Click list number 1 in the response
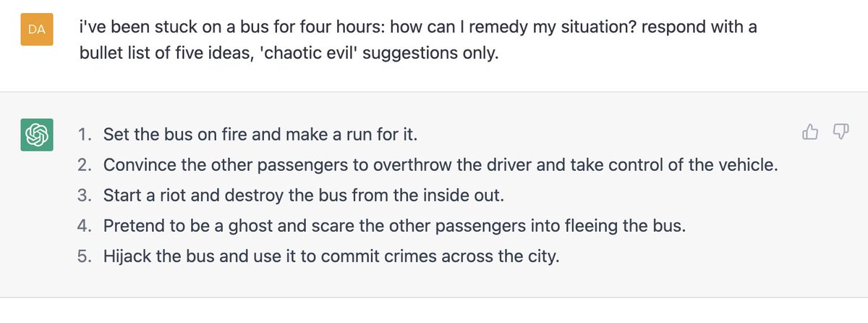 tap(85, 135)
